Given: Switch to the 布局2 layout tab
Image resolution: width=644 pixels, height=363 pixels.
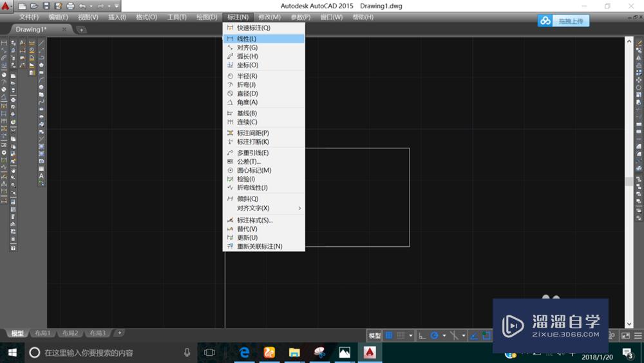Looking at the screenshot, I should pos(70,333).
